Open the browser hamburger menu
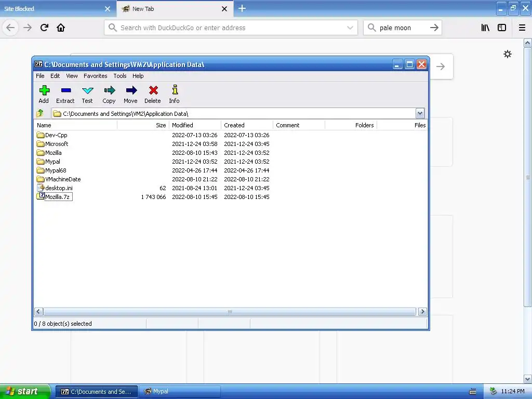This screenshot has height=399, width=532. pos(522,28)
